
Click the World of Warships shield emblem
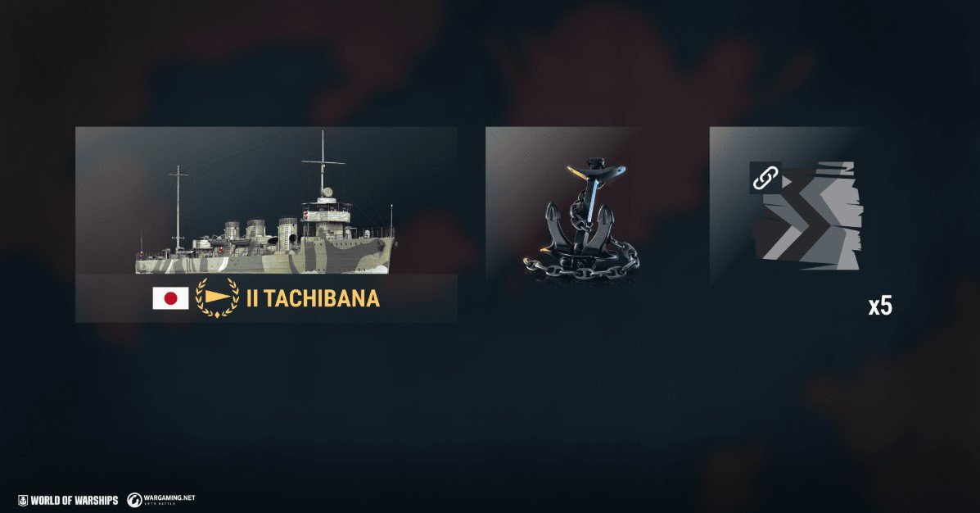tap(23, 500)
